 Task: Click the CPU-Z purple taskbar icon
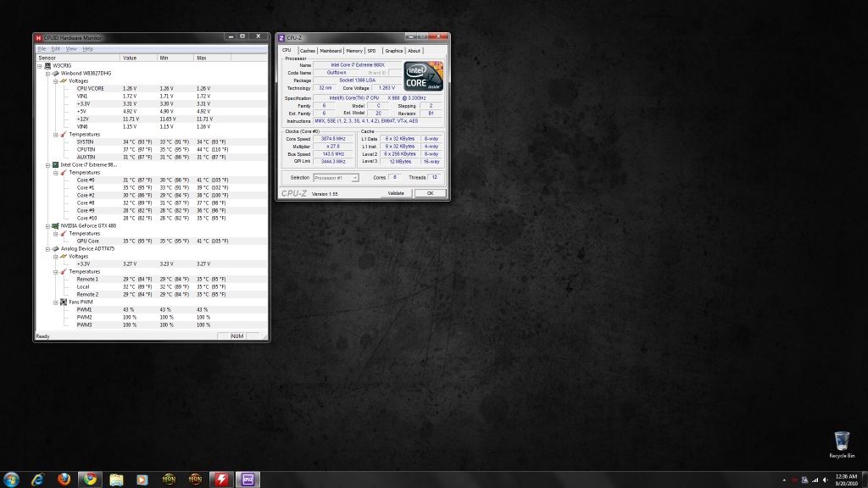249,480
